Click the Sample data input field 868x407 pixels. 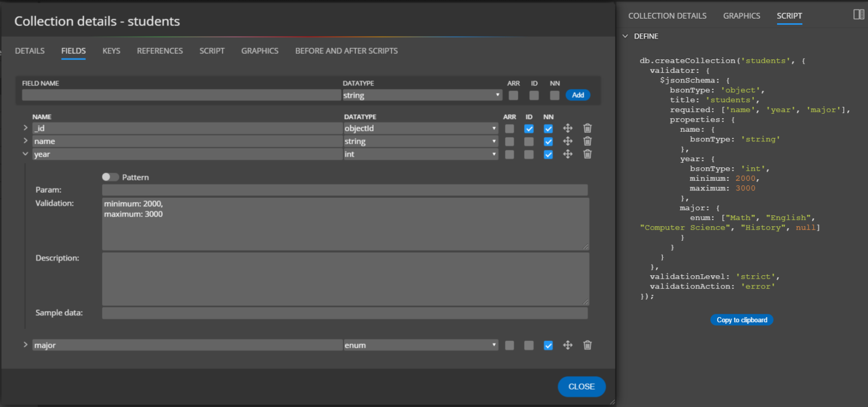coord(345,313)
